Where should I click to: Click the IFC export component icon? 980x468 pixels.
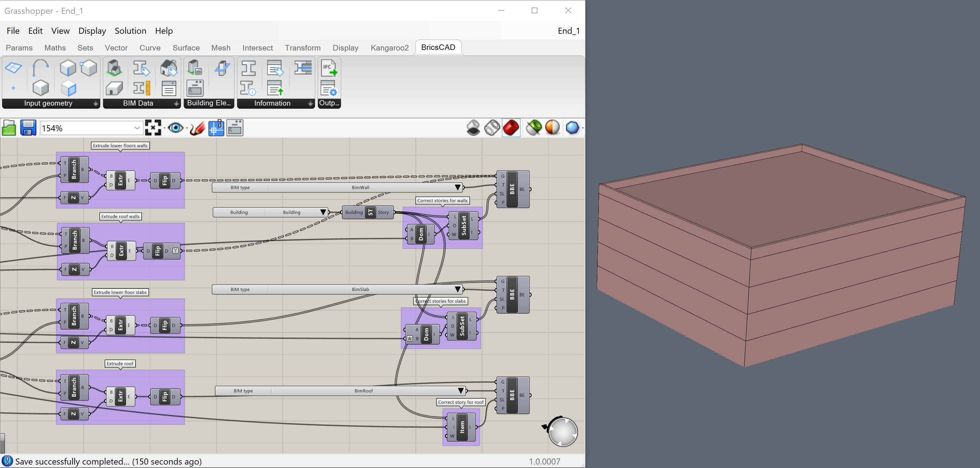pyautogui.click(x=329, y=69)
